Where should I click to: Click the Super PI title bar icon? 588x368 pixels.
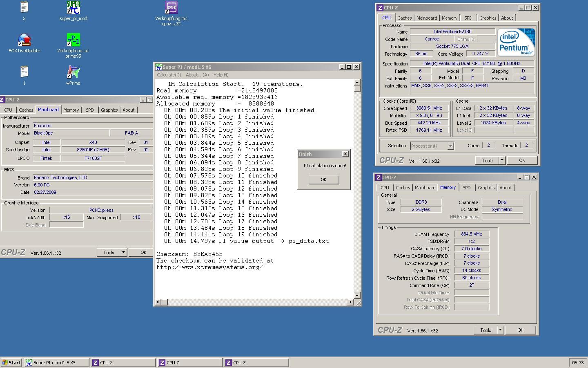[x=158, y=67]
